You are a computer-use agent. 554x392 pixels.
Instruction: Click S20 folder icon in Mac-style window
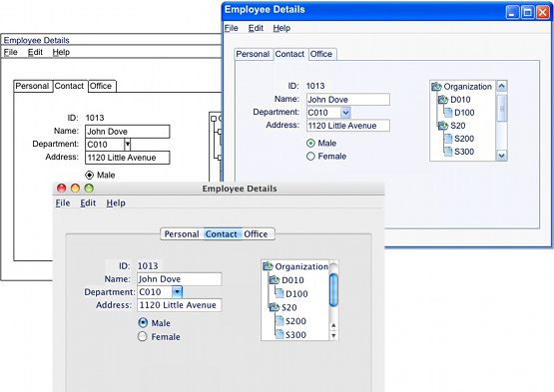click(x=275, y=307)
